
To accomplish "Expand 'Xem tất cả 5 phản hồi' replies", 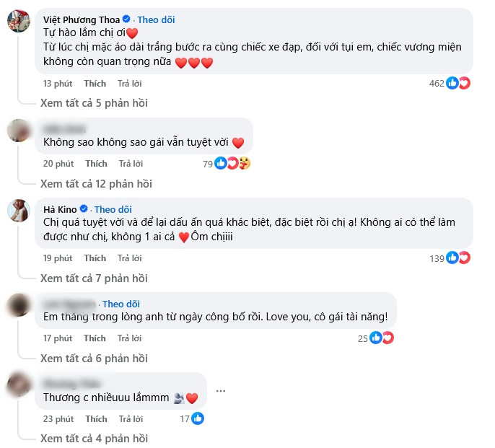I will tap(94, 103).
